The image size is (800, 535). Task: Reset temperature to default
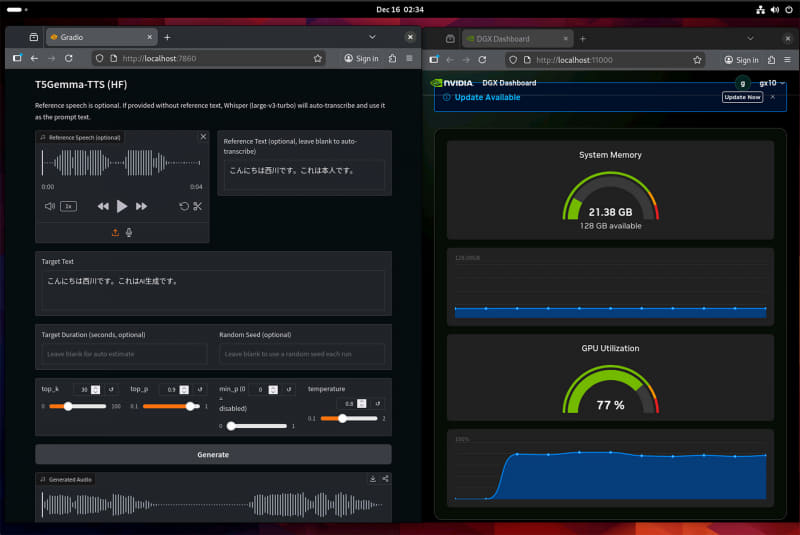click(378, 403)
